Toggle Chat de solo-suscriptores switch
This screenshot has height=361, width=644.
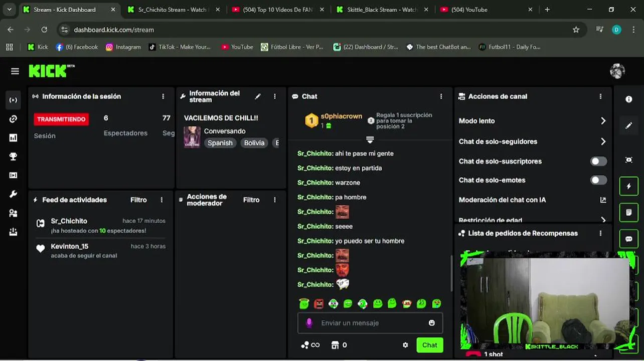598,161
